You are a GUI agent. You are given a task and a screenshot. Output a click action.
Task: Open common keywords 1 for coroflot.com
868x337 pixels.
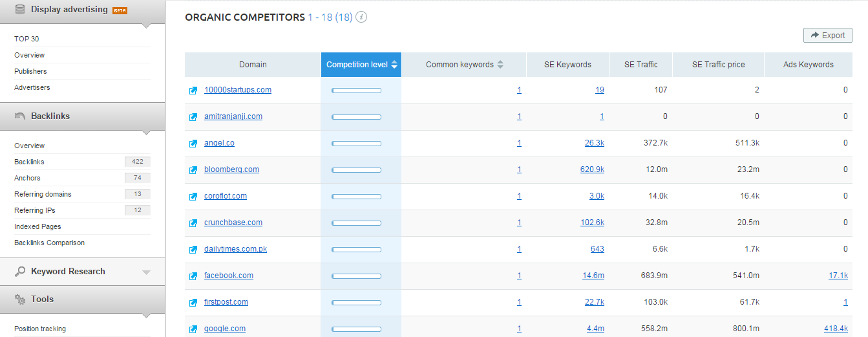coord(519,196)
